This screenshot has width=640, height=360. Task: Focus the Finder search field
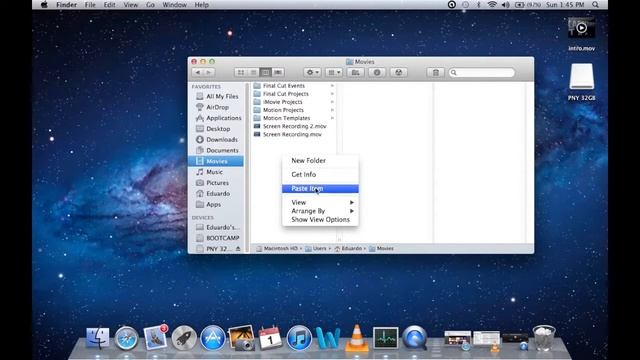(482, 72)
